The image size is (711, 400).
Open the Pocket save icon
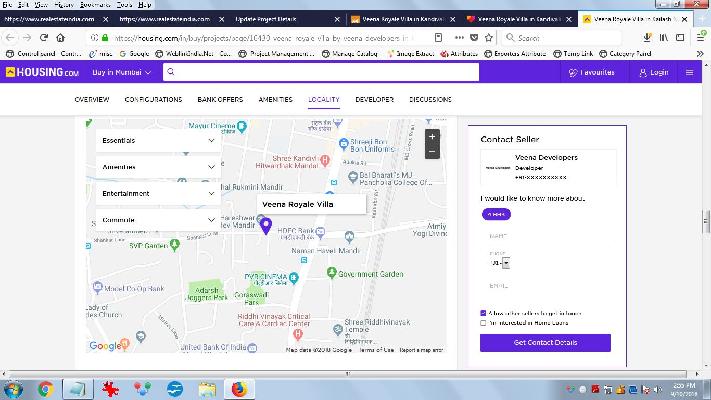pos(474,38)
